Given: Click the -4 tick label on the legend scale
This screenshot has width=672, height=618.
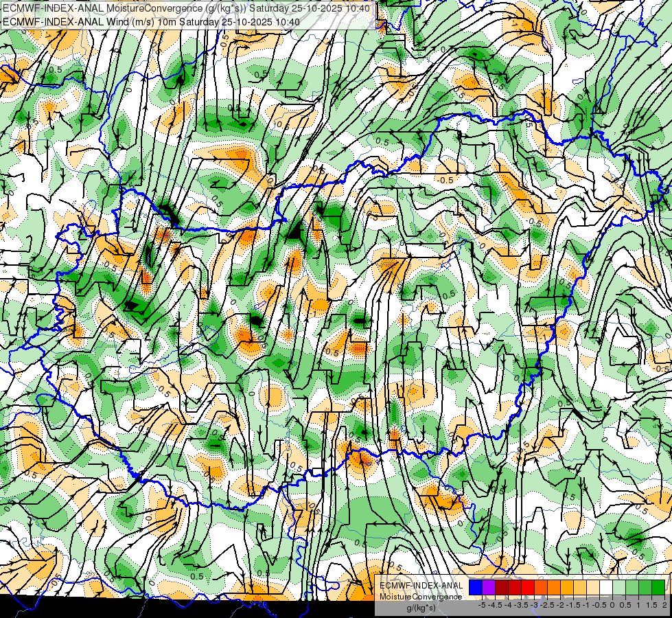Looking at the screenshot, I should pos(508,605).
